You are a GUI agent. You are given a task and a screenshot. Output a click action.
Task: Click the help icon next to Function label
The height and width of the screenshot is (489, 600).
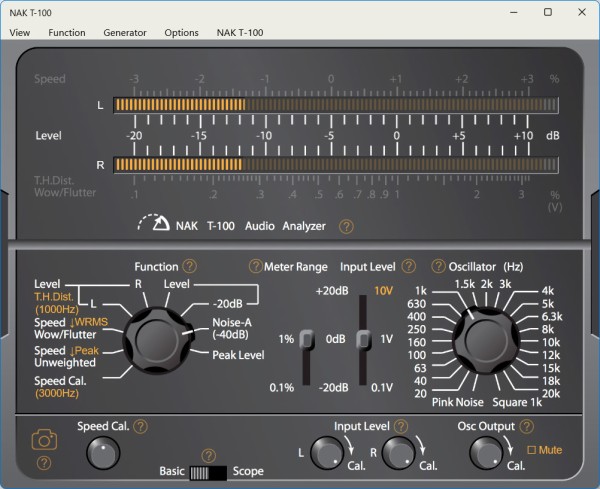click(189, 266)
